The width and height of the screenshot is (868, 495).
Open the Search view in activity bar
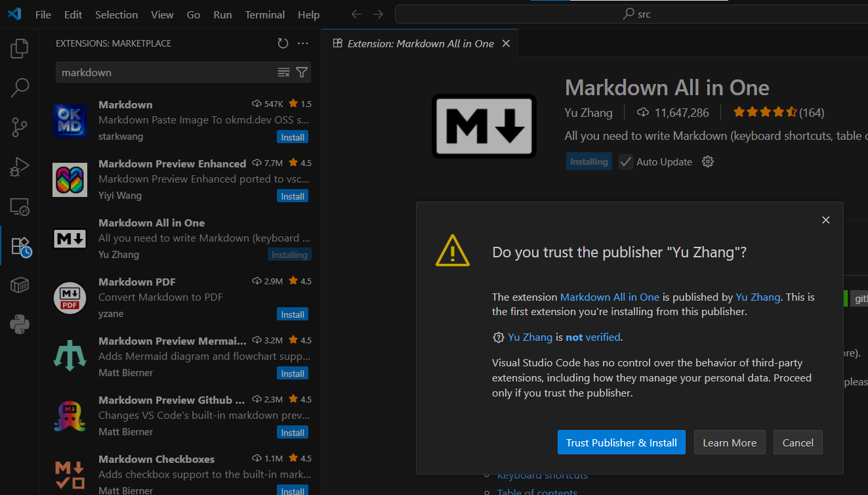point(20,87)
